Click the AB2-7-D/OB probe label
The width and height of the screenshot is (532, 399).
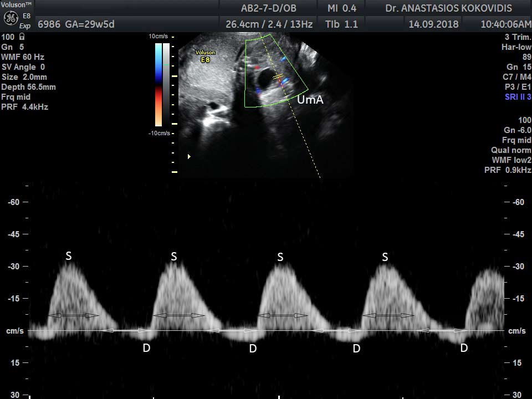coord(268,8)
